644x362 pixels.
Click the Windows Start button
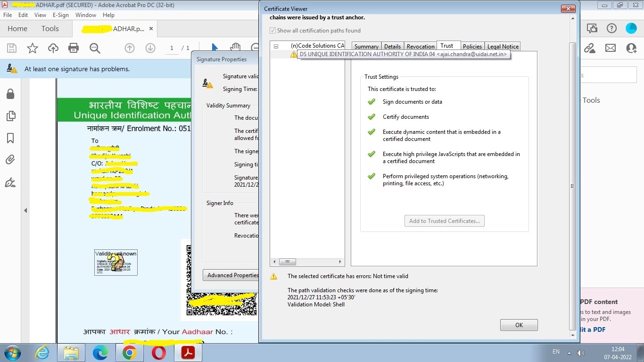click(13, 353)
